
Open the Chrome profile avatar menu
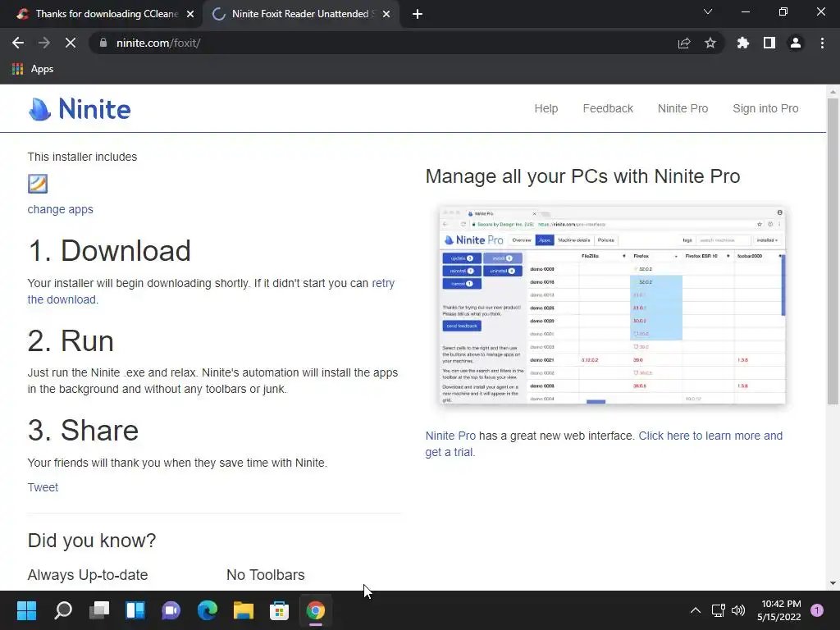pos(796,43)
